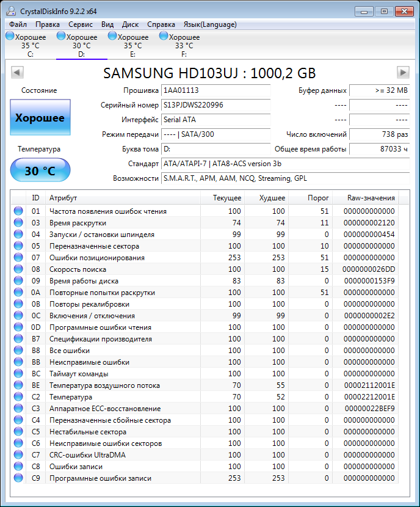The width and height of the screenshot is (420, 507).
Task: Switch to disk F: tab at 33 °C
Action: tap(184, 45)
